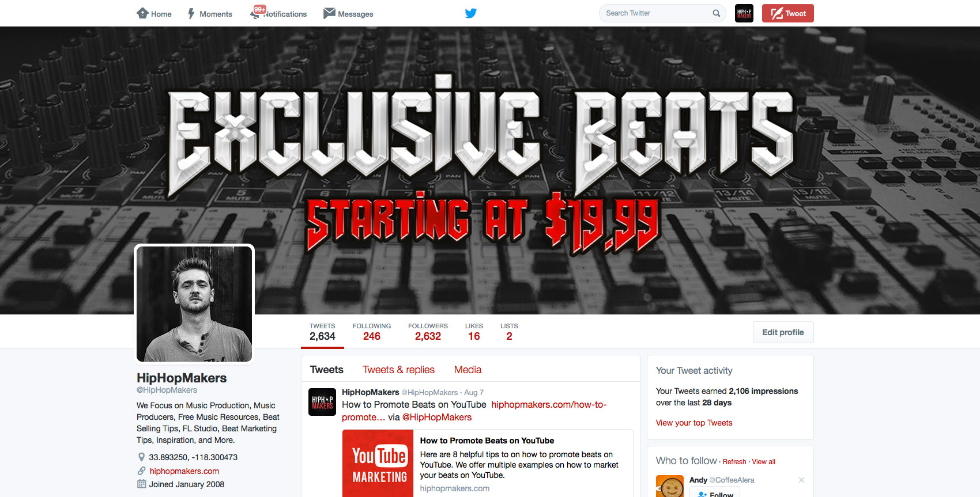
Task: Click the search magnifier icon
Action: click(716, 13)
